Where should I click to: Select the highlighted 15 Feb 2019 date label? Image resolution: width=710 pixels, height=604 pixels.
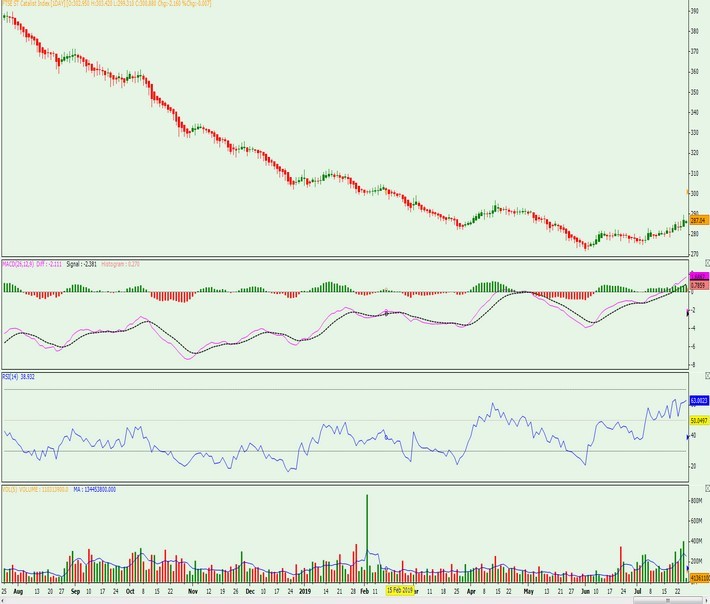pos(395,591)
